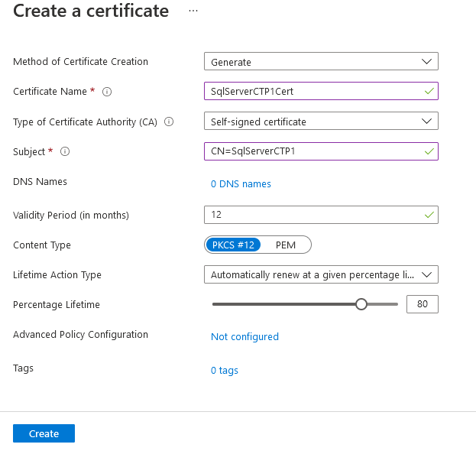Open the 0 DNS names link
Image resolution: width=476 pixels, height=454 pixels.
[241, 184]
